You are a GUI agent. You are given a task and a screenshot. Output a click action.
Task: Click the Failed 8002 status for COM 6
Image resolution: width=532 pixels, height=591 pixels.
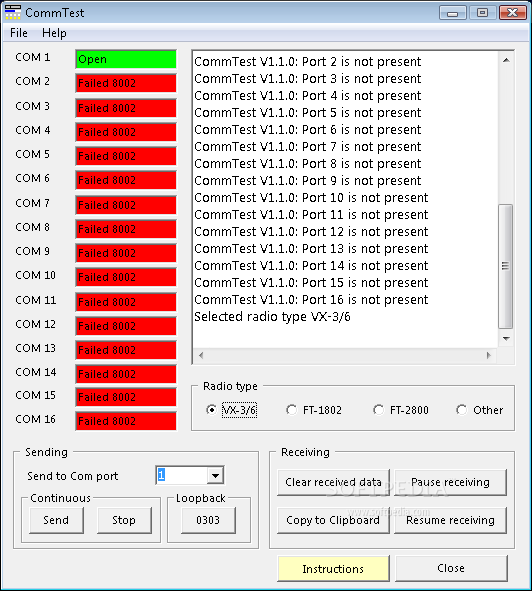(x=126, y=180)
